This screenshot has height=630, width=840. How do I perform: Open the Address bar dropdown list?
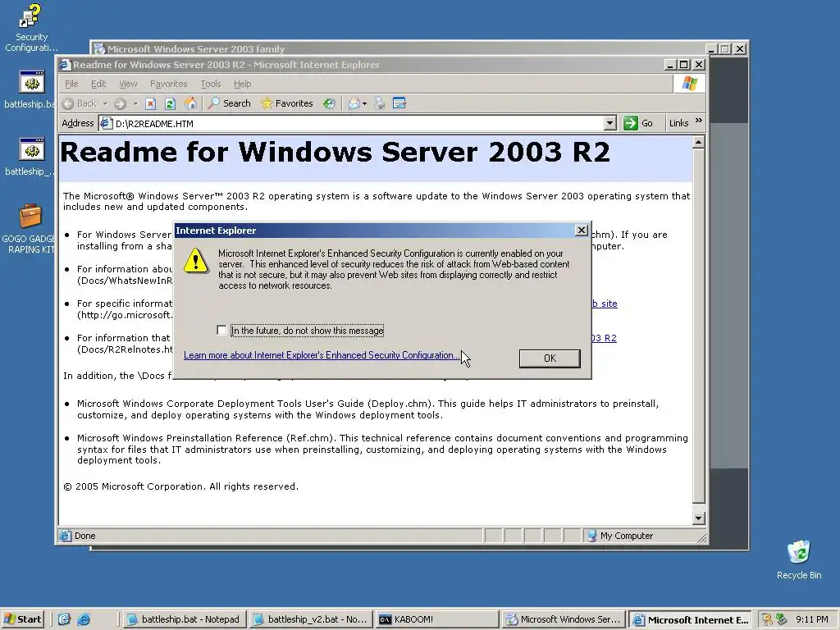click(x=609, y=123)
